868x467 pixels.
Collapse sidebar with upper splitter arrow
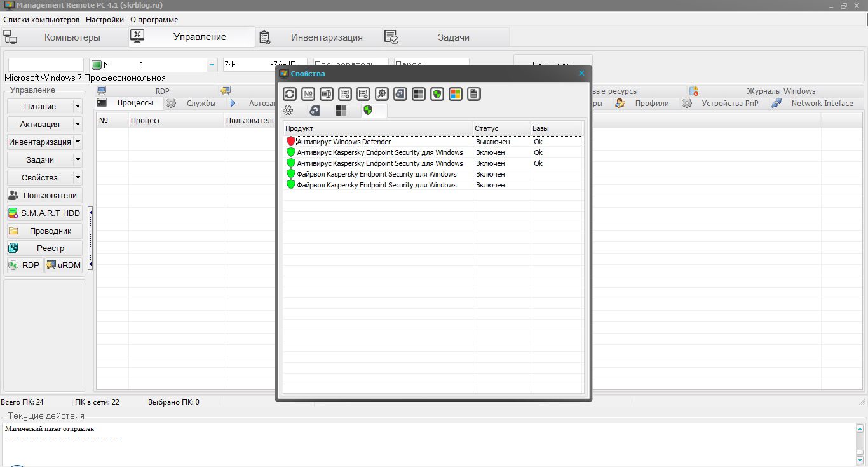point(90,212)
